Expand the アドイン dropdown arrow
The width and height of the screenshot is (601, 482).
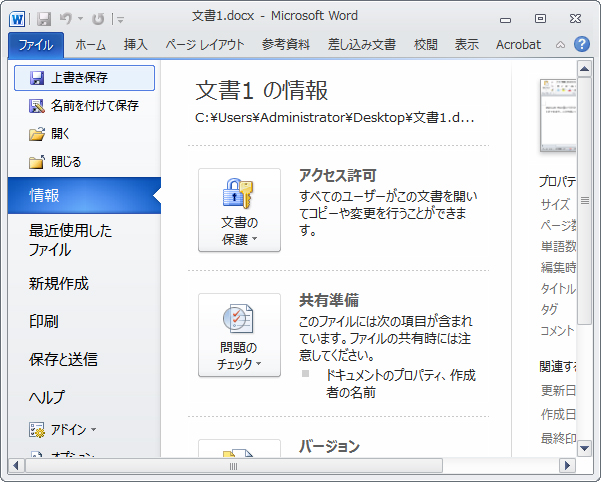click(x=94, y=430)
